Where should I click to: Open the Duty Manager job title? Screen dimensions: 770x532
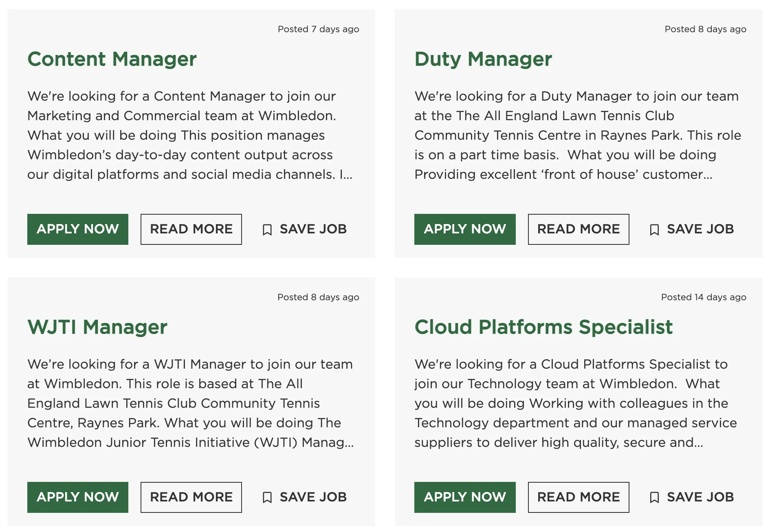[483, 59]
